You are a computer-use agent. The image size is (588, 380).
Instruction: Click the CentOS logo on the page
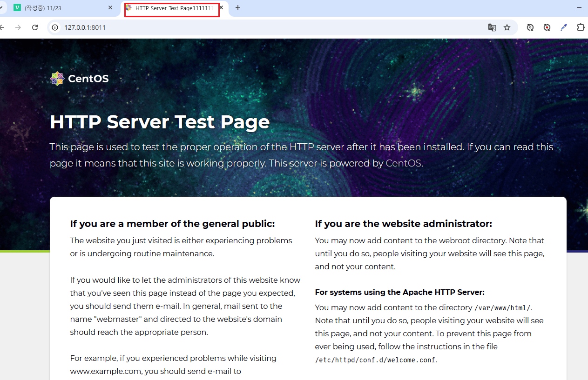79,79
